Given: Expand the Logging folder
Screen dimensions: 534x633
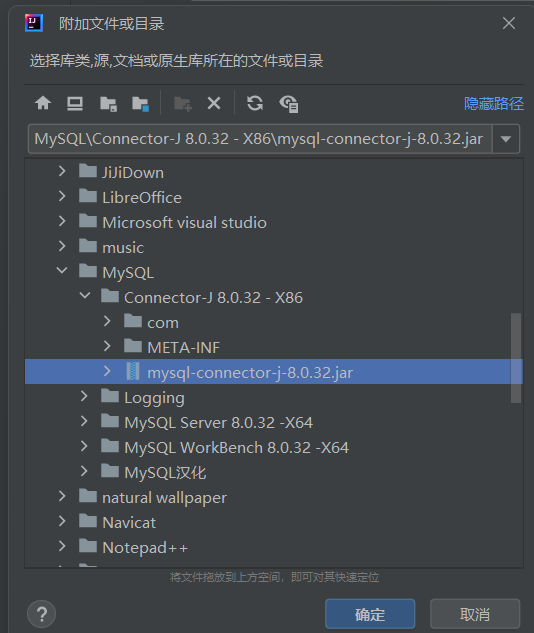Looking at the screenshot, I should (84, 396).
